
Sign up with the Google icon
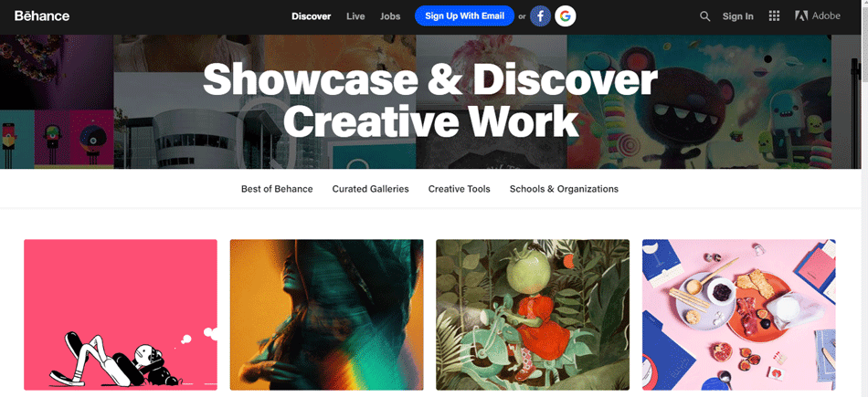click(x=566, y=16)
